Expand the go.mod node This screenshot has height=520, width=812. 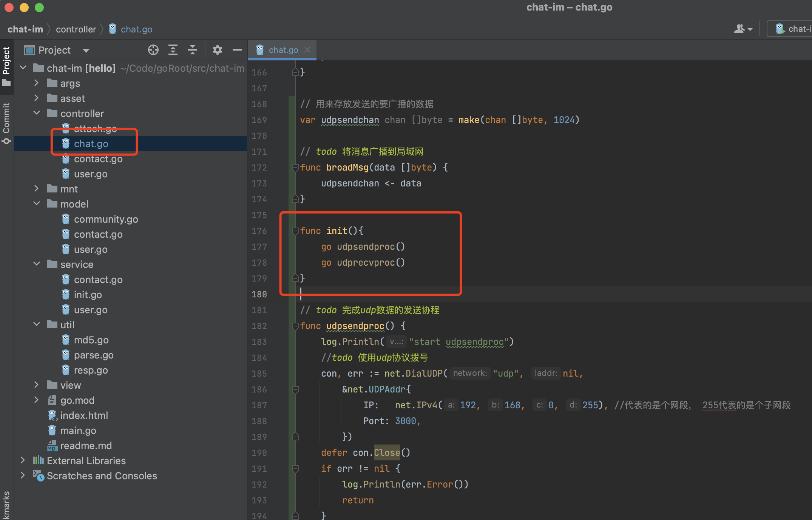click(37, 400)
